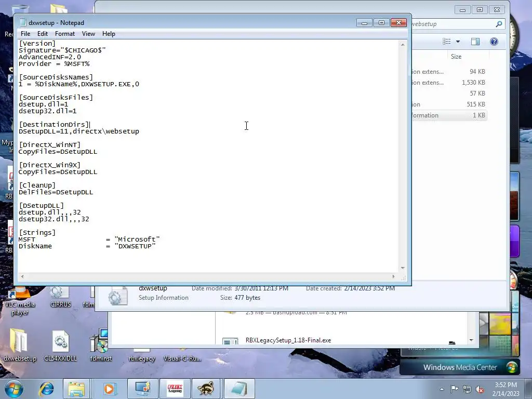532x399 pixels.
Task: Open the Edit menu in Notepad
Action: 43,34
